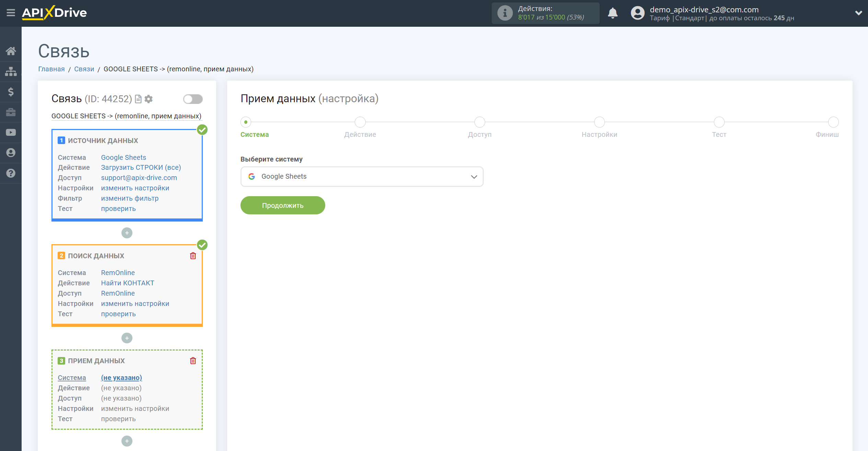868x451 pixels.
Task: Go to the Финиш step
Action: point(833,122)
